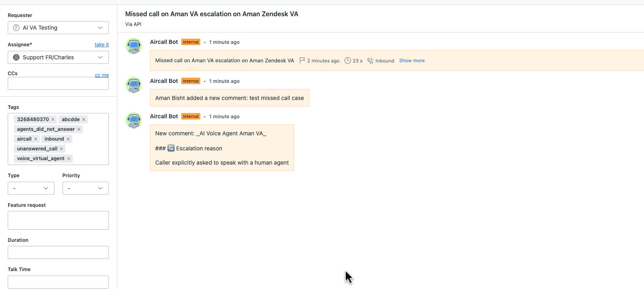Click the clock duration icon showing 23 s
The width and height of the screenshot is (644, 289).
348,61
